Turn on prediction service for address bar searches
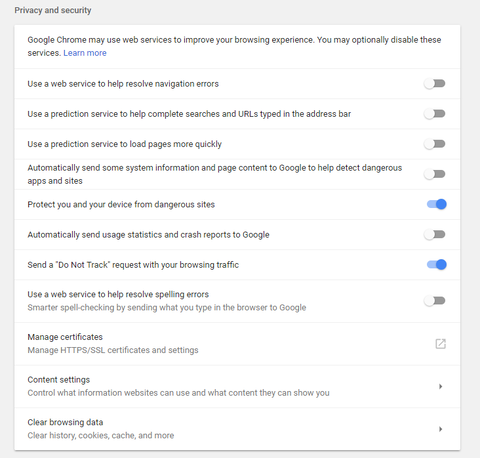 pyautogui.click(x=435, y=114)
